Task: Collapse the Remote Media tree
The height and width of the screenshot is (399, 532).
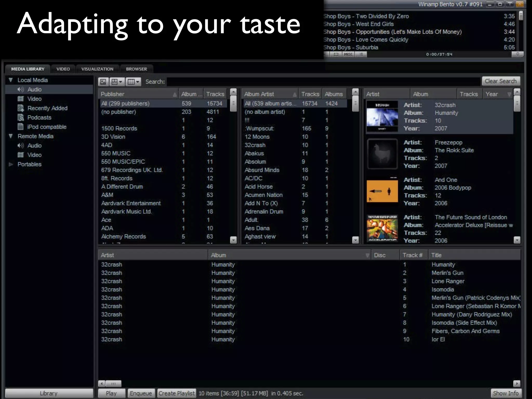Action: [x=11, y=136]
